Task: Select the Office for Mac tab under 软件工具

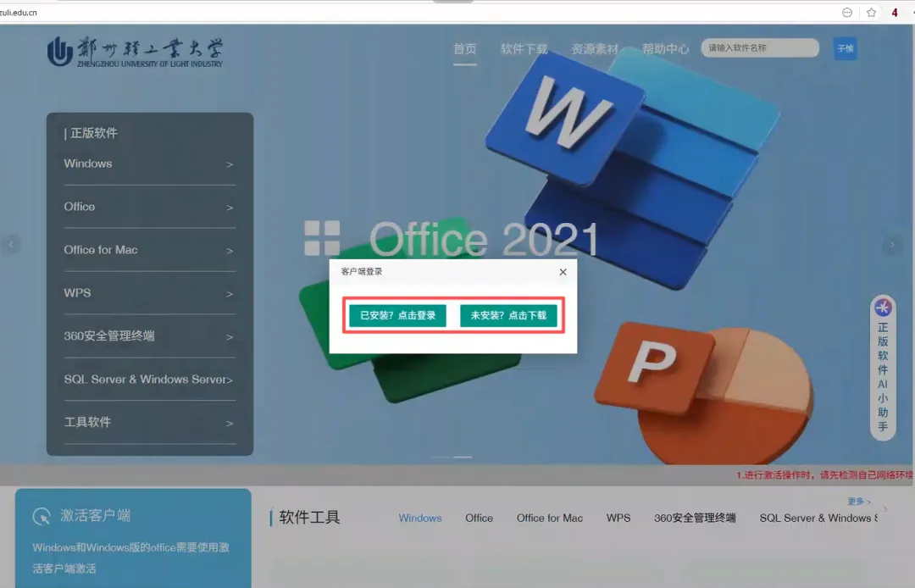Action: tap(550, 518)
